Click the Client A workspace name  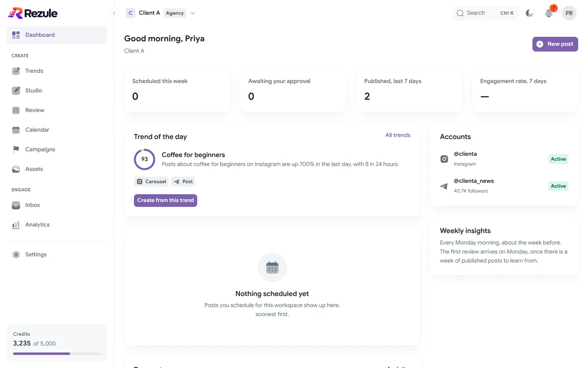point(149,13)
